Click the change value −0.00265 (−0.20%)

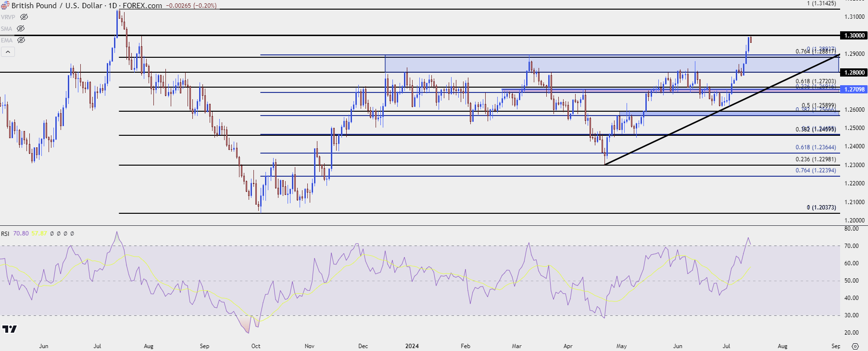click(x=191, y=6)
